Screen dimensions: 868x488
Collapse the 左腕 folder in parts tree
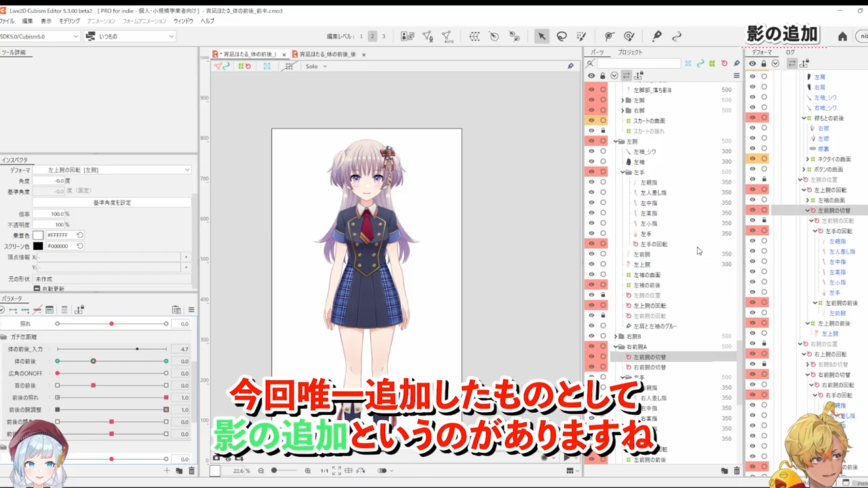pyautogui.click(x=616, y=142)
